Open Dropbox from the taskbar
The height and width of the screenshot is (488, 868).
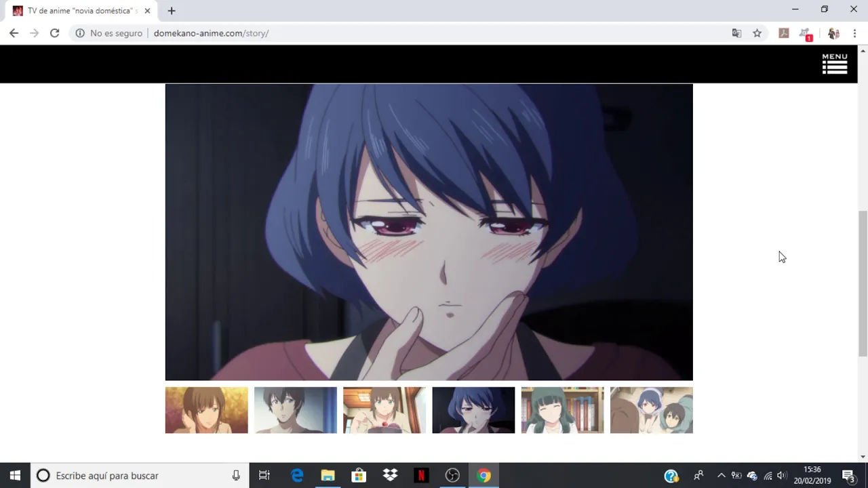tap(390, 475)
